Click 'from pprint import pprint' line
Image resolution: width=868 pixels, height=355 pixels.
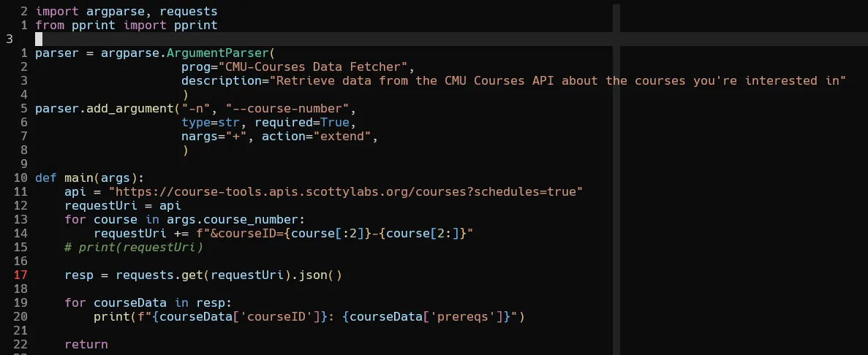coord(127,25)
